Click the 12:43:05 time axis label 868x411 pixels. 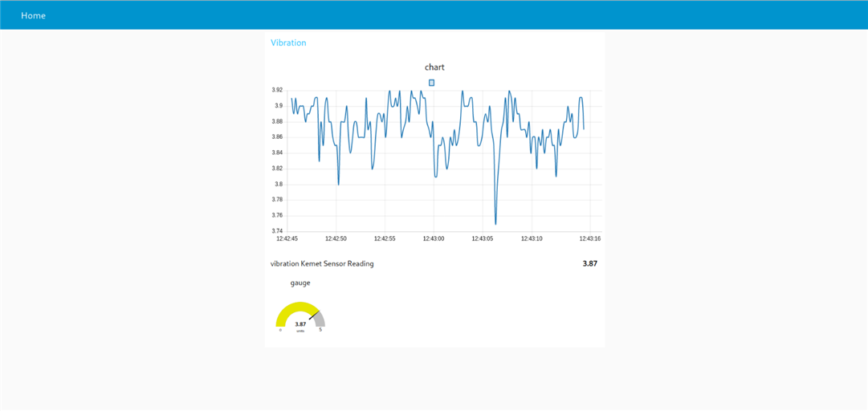[x=482, y=239]
